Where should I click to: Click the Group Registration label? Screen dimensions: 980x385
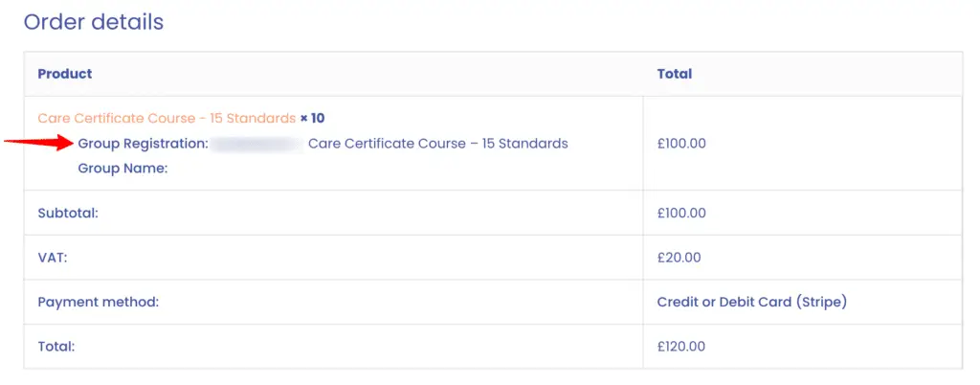pyautogui.click(x=144, y=144)
